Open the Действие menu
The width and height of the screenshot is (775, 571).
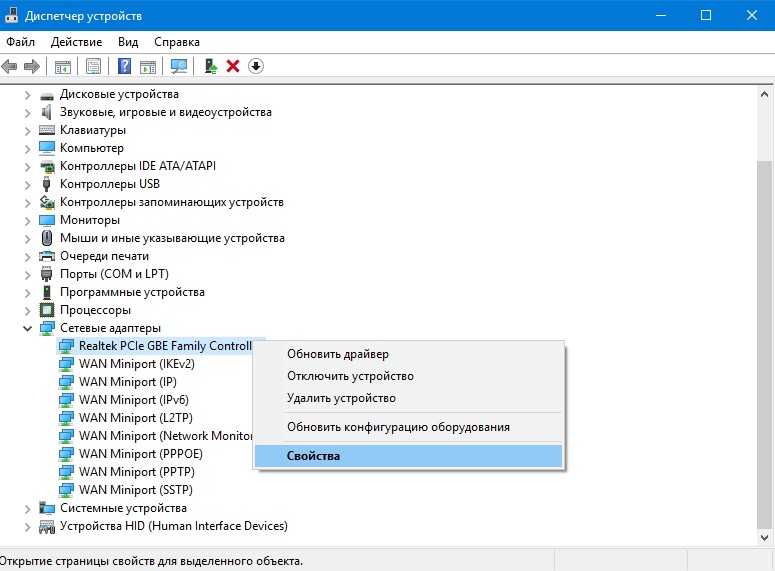pyautogui.click(x=76, y=42)
